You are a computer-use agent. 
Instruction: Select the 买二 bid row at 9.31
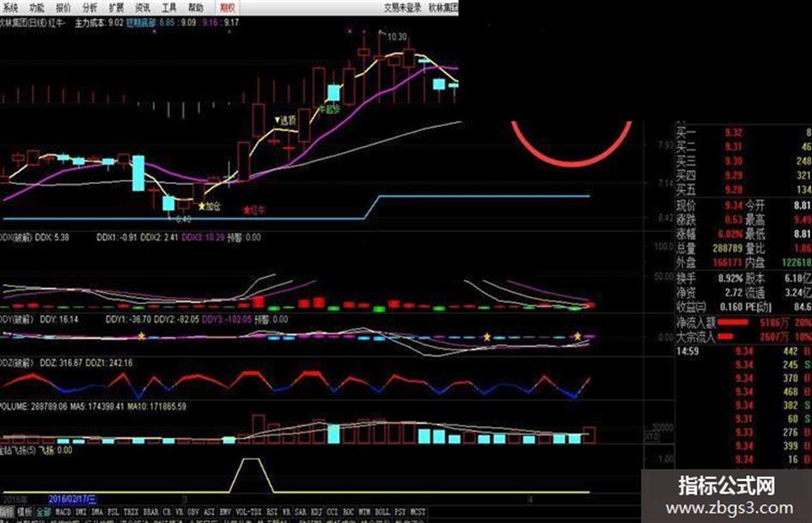(x=743, y=147)
